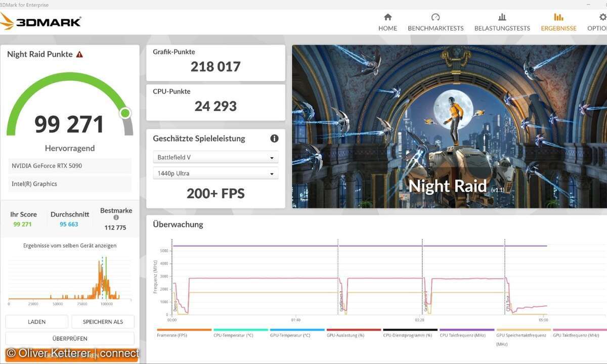This screenshot has height=364, width=607.
Task: Click the 3DMark logo
Action: [40, 22]
